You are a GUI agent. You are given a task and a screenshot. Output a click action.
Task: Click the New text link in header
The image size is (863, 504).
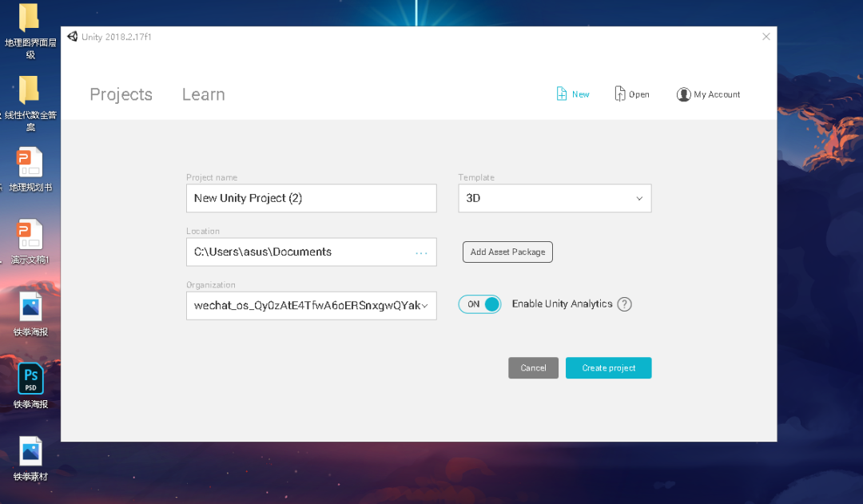(x=581, y=94)
